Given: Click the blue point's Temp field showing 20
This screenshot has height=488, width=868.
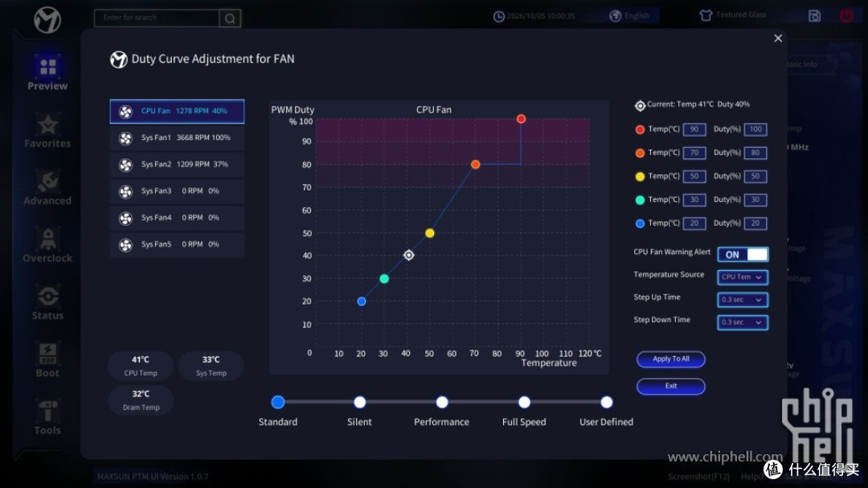Looking at the screenshot, I should [694, 223].
